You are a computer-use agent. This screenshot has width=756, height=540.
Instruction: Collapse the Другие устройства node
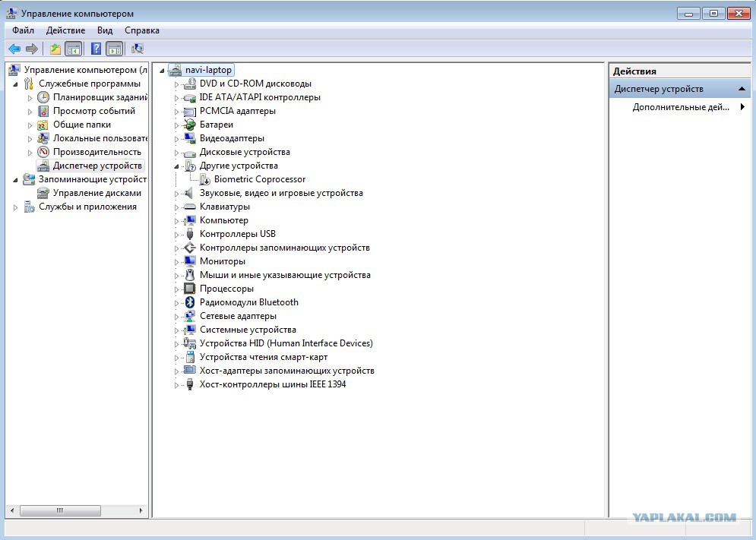[176, 166]
